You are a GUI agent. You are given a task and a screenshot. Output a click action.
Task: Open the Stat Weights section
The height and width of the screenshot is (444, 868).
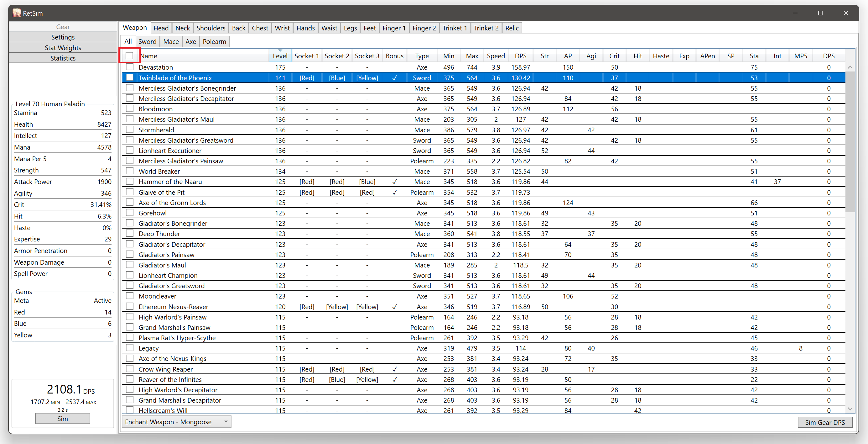point(63,48)
